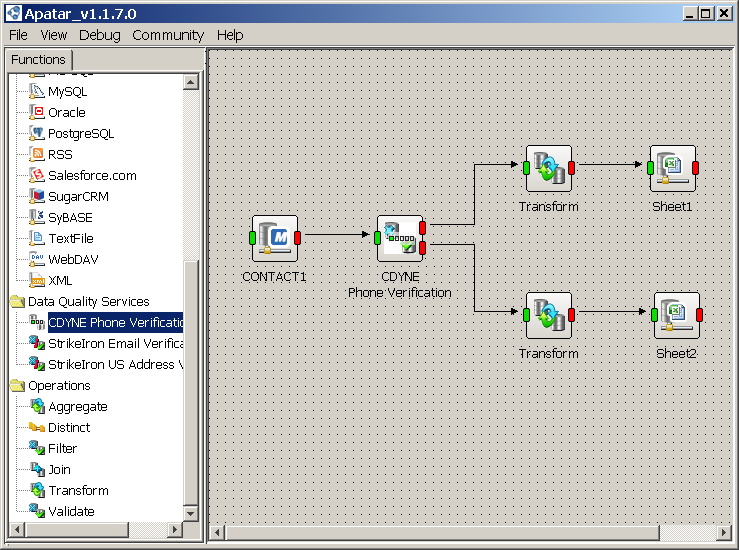Image resolution: width=739 pixels, height=550 pixels.
Task: Select the Filter operation icon
Action: (37, 448)
